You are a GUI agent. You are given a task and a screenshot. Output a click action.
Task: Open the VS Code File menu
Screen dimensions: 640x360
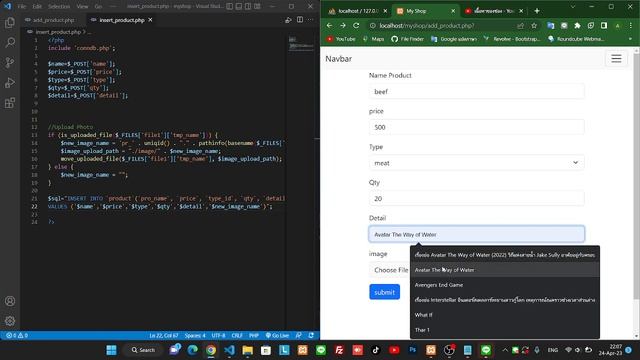tap(22, 7)
